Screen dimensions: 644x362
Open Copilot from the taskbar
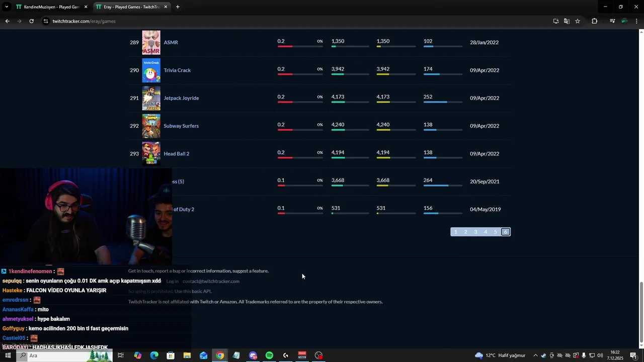[x=138, y=355]
